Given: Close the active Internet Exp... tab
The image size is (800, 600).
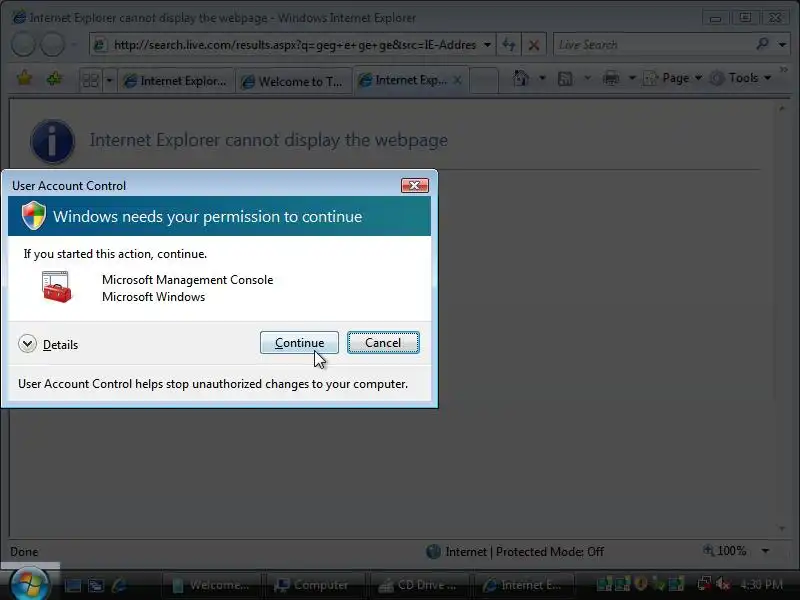Looking at the screenshot, I should tap(458, 80).
